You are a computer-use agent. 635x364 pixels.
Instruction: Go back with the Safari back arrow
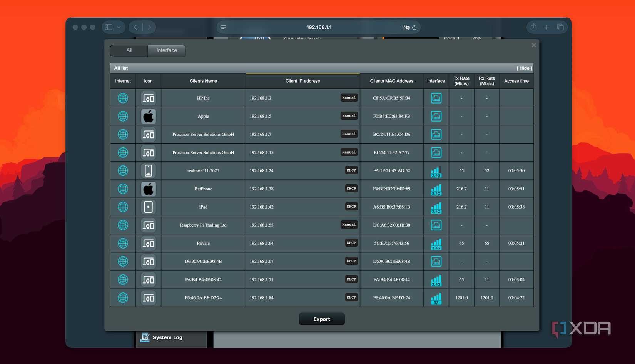[135, 27]
